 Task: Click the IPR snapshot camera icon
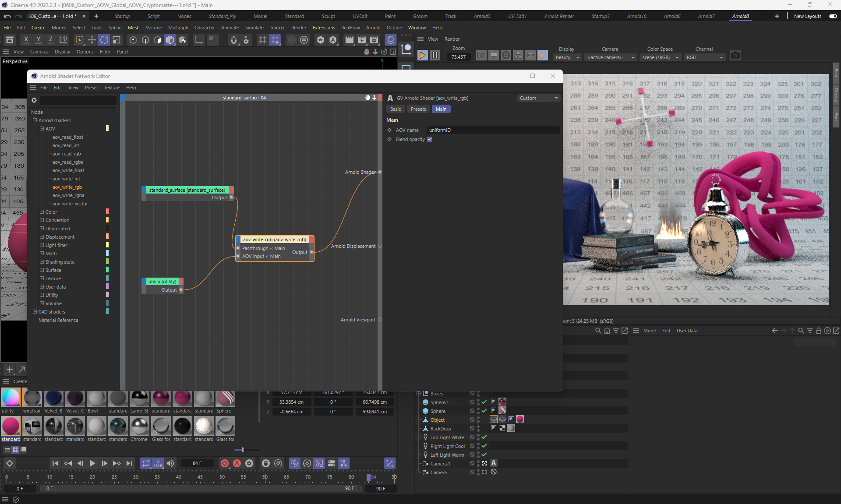click(x=735, y=56)
